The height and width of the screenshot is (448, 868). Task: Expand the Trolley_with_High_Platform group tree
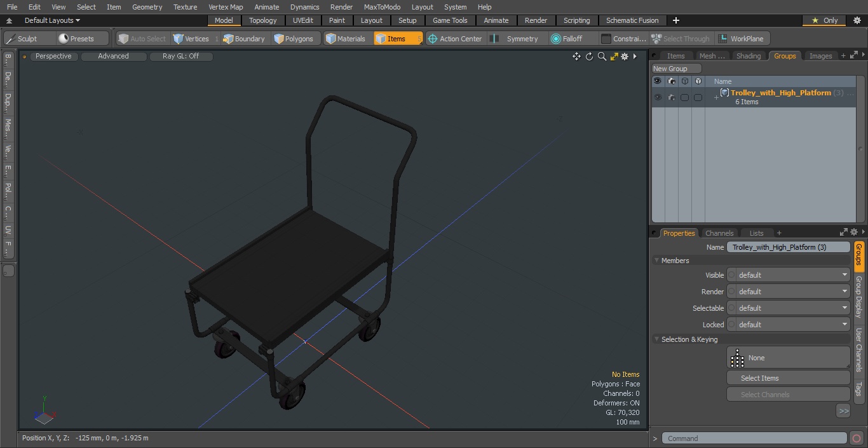coord(716,97)
